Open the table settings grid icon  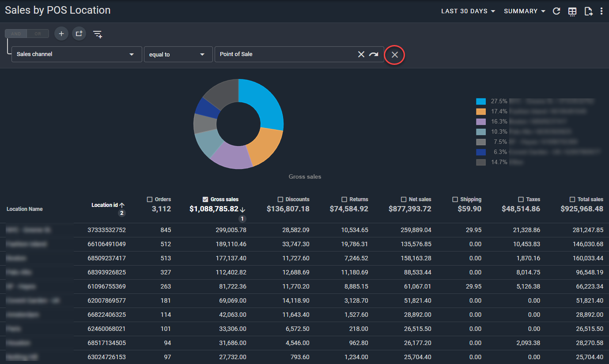(572, 11)
